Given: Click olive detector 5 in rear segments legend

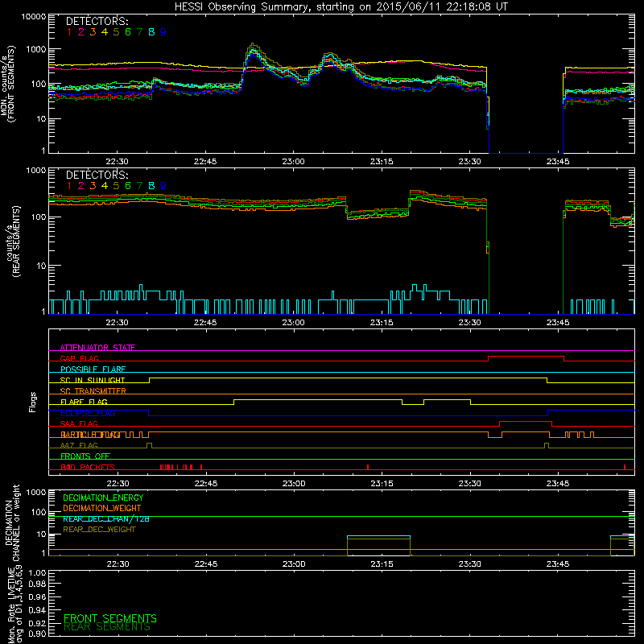Looking at the screenshot, I should tap(116, 186).
